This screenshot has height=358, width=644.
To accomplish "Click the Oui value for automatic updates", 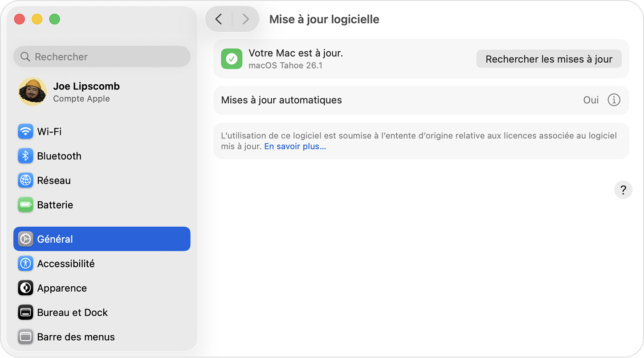I will [x=591, y=100].
